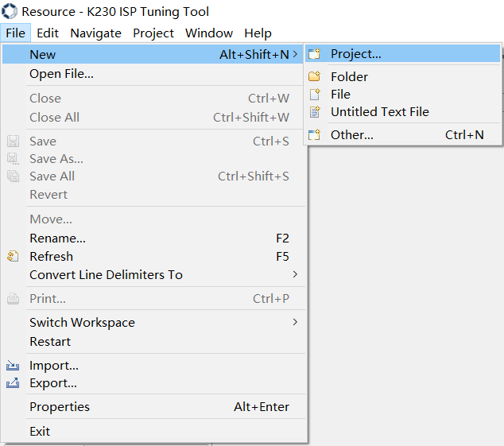Open Properties from the File menu
The width and height of the screenshot is (504, 446).
[x=60, y=406]
